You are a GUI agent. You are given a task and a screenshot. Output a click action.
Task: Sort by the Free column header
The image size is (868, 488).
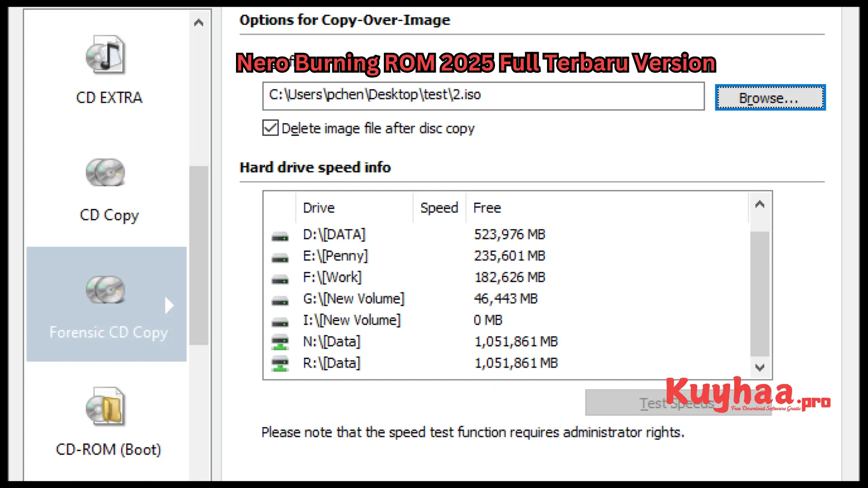(607, 208)
